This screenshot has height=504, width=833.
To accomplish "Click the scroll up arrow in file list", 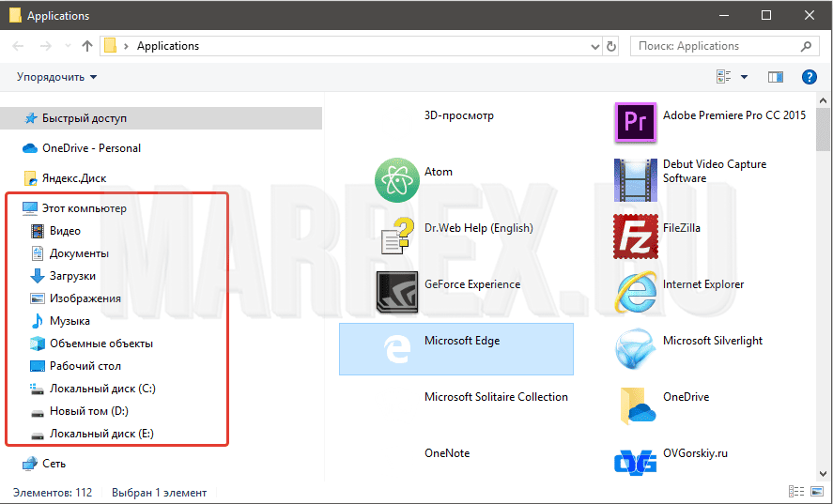I will pos(823,99).
